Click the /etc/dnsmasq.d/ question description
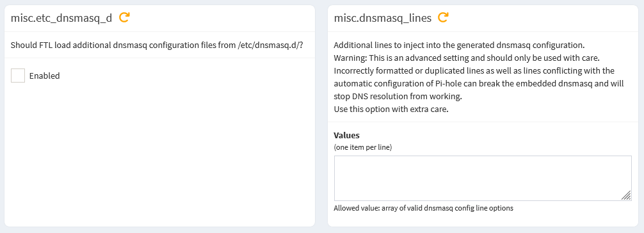The height and width of the screenshot is (233, 644). (x=157, y=45)
